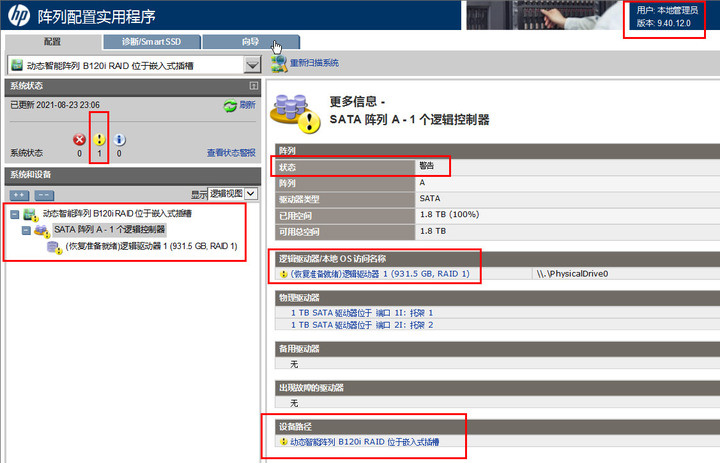Select SATA 阵列 A - 1 个逻辑控制器 tree item

point(109,230)
